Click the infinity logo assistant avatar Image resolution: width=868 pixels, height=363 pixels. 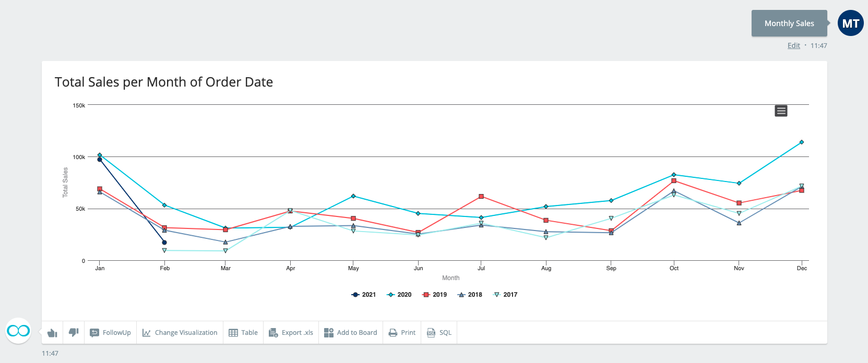coord(18,331)
